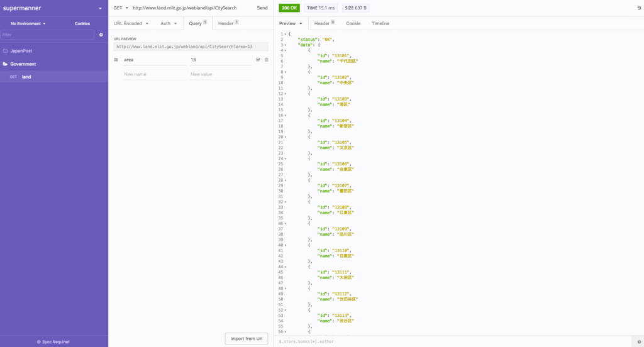This screenshot has height=347, width=644.
Task: Open the Preview mode dropdown
Action: (291, 23)
